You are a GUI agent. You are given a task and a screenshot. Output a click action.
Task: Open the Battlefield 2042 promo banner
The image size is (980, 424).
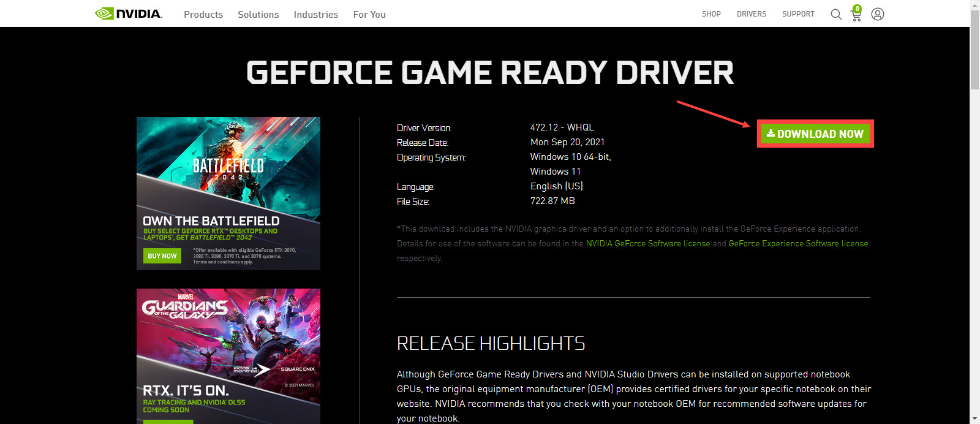pyautogui.click(x=228, y=194)
